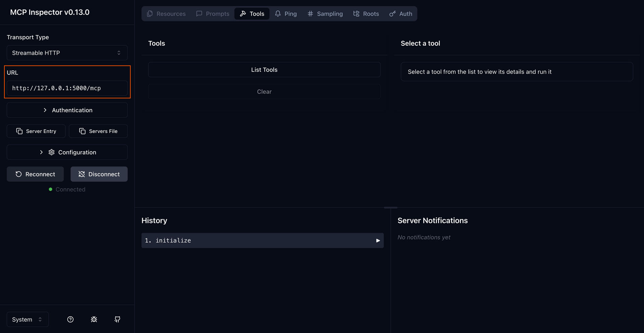Click the List Tools button

click(264, 69)
